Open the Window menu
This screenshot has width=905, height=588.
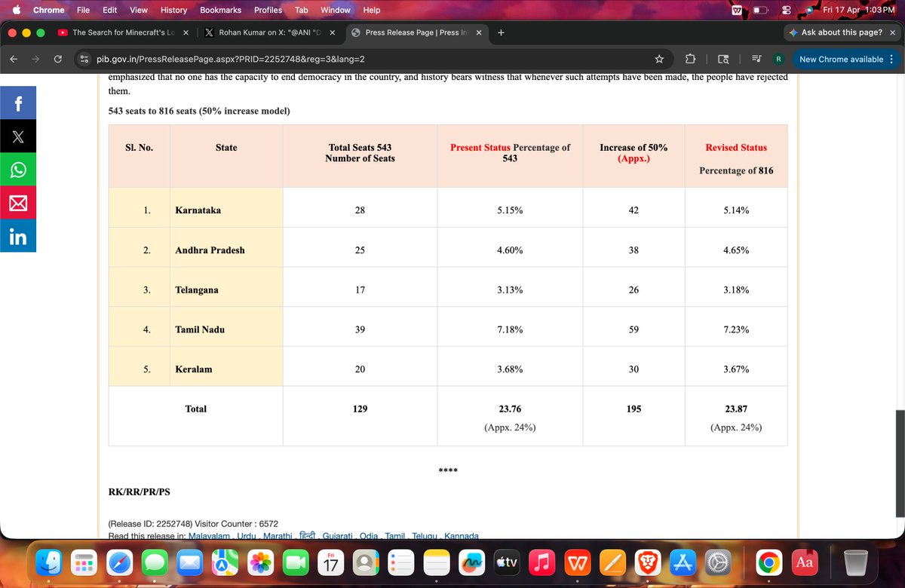[336, 10]
